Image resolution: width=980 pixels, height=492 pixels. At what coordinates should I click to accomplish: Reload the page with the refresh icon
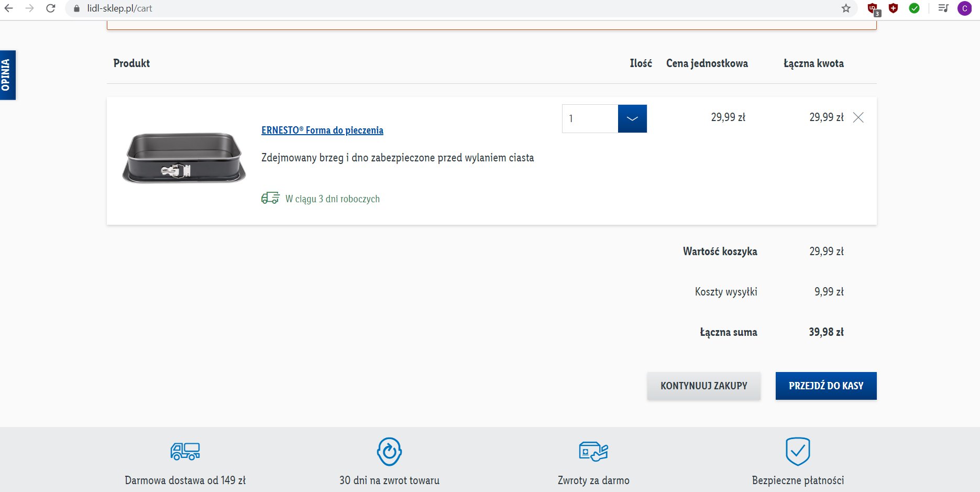[x=51, y=8]
